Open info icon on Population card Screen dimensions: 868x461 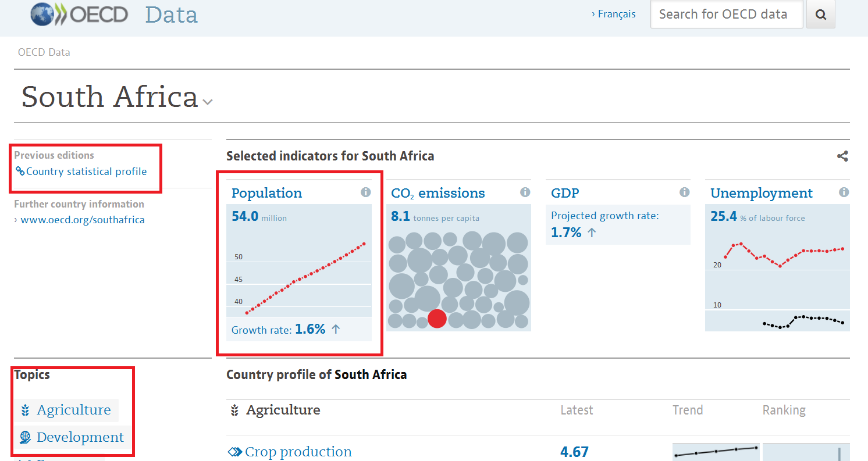point(365,192)
